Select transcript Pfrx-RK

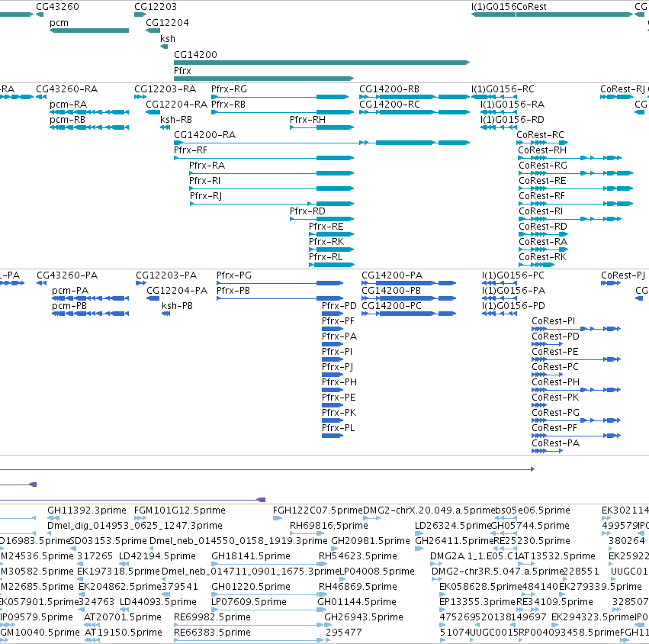[331, 250]
